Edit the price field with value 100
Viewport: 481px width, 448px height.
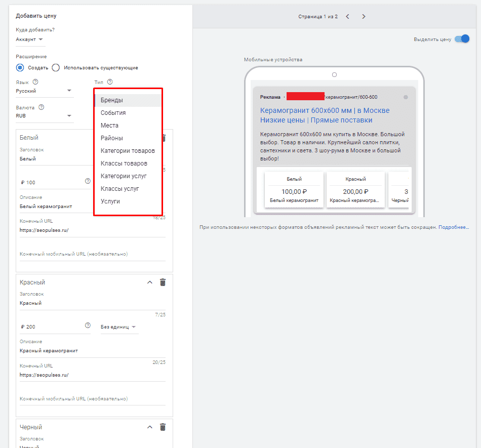coord(52,182)
